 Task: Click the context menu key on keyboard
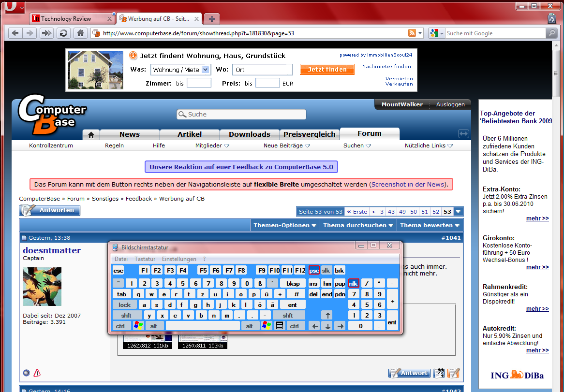(x=280, y=326)
